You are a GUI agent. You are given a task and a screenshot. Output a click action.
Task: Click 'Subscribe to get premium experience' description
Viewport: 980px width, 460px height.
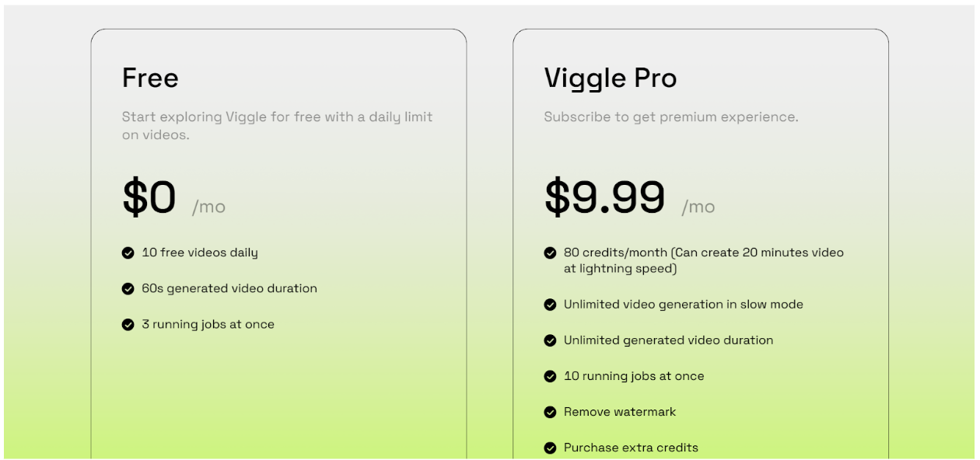tap(671, 117)
